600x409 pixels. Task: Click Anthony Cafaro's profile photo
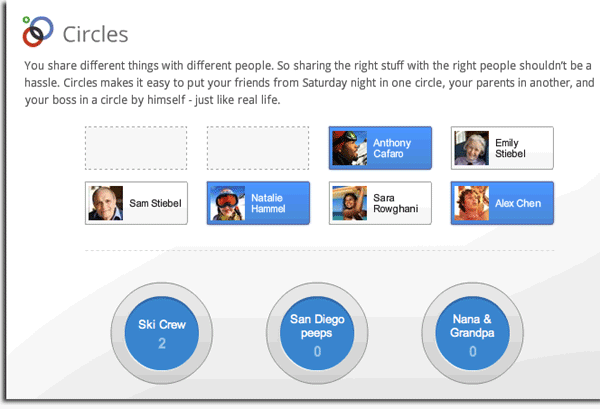click(350, 148)
